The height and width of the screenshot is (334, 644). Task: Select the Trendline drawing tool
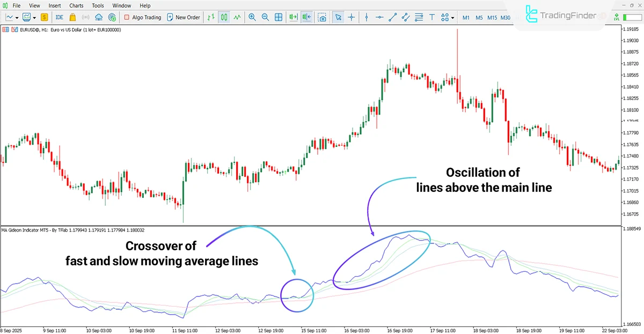tap(392, 18)
